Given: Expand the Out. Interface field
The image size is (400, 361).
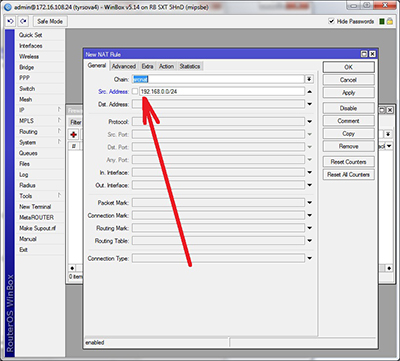Looking at the screenshot, I should [309, 185].
